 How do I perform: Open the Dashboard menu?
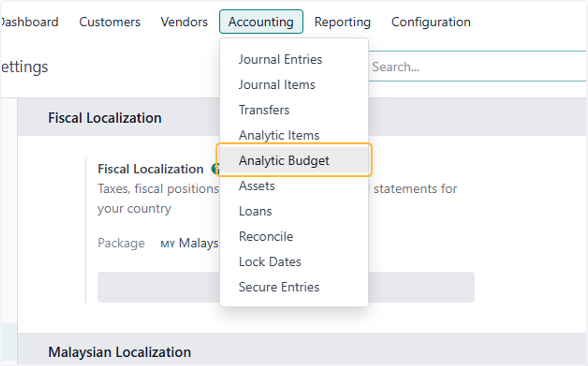point(29,22)
